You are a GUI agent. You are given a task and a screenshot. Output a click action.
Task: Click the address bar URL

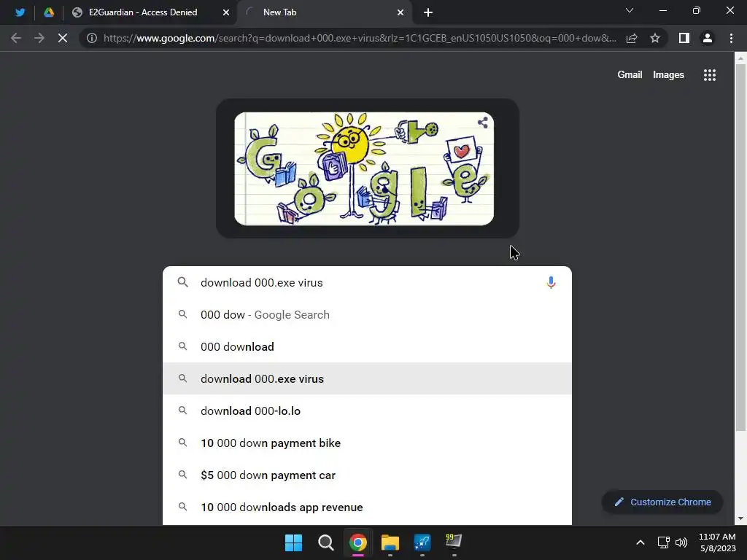(x=360, y=38)
